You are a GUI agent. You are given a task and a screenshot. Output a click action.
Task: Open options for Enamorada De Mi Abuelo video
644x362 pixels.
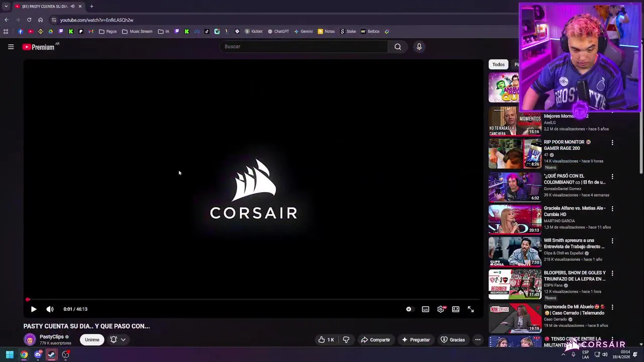coord(612,307)
